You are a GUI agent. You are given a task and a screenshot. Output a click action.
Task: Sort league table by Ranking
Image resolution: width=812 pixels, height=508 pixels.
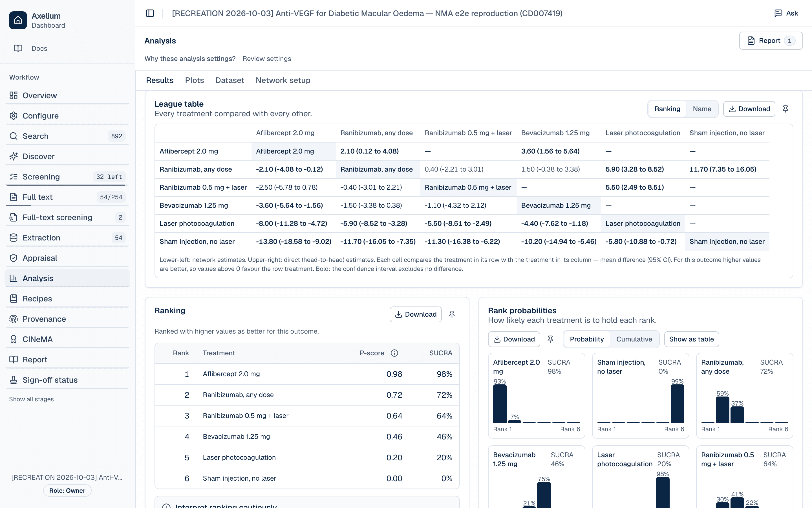[667, 109]
